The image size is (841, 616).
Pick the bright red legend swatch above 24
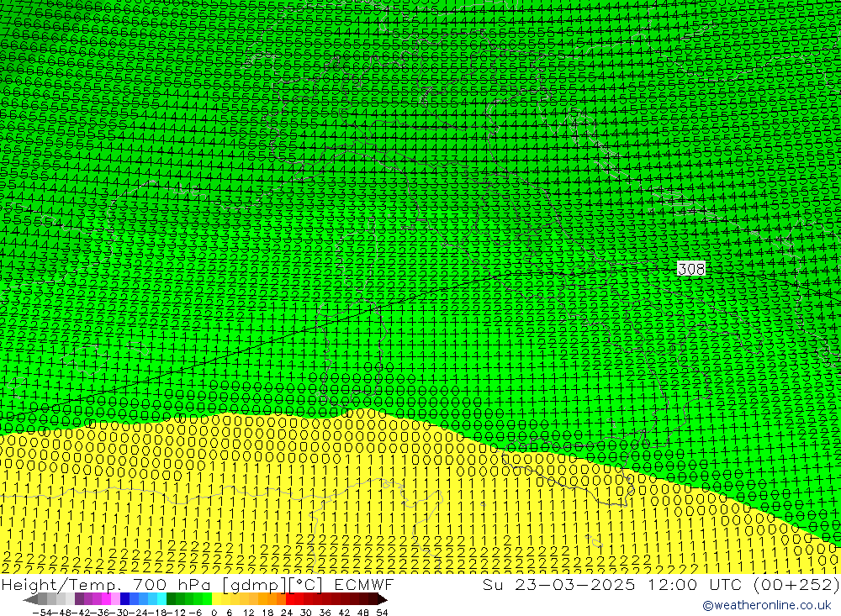coord(290,599)
